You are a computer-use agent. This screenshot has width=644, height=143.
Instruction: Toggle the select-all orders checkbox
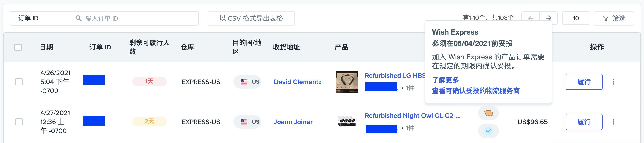tap(18, 47)
